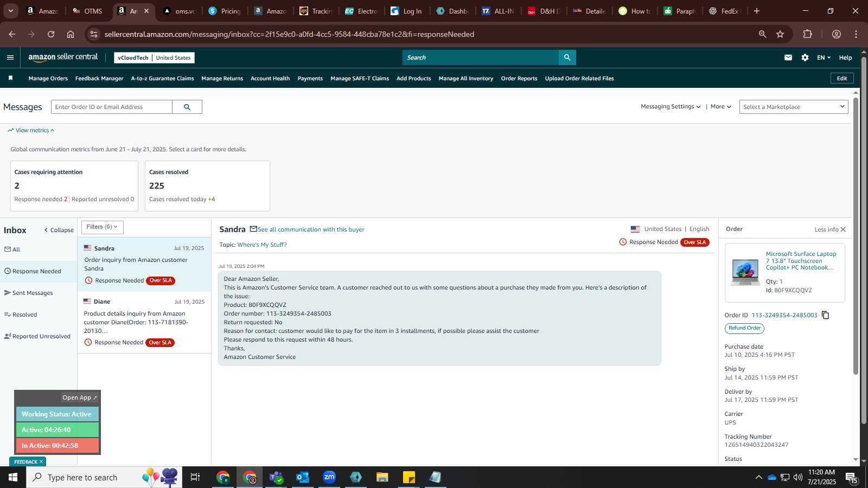Click the Edit navigation bar button
Viewport: 868px width, 488px height.
click(842, 78)
